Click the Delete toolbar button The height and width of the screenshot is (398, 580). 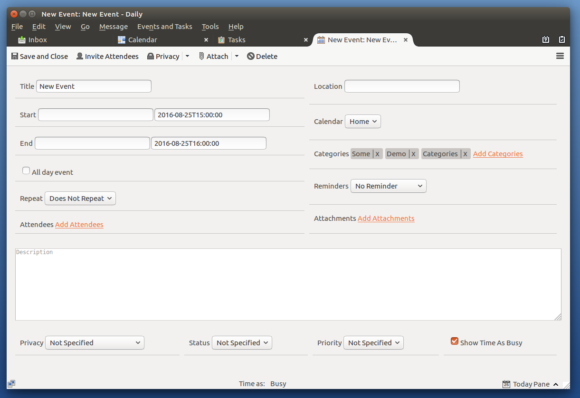pos(262,56)
